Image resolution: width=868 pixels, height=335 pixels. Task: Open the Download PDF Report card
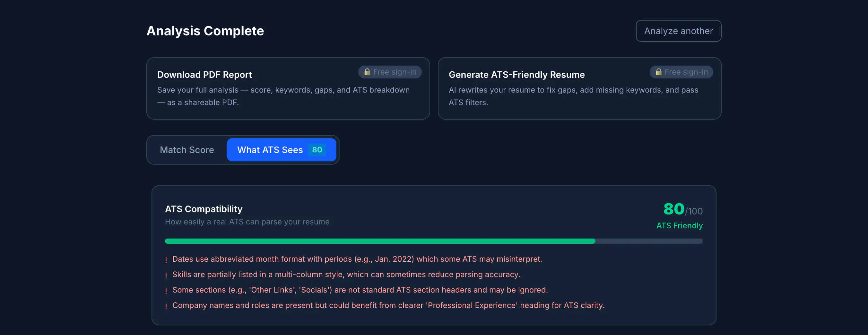[288, 88]
